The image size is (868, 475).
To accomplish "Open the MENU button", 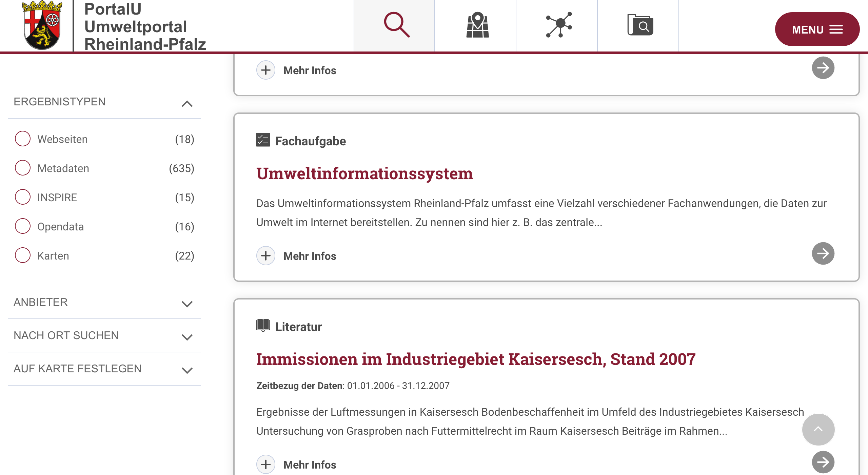I will 817,29.
